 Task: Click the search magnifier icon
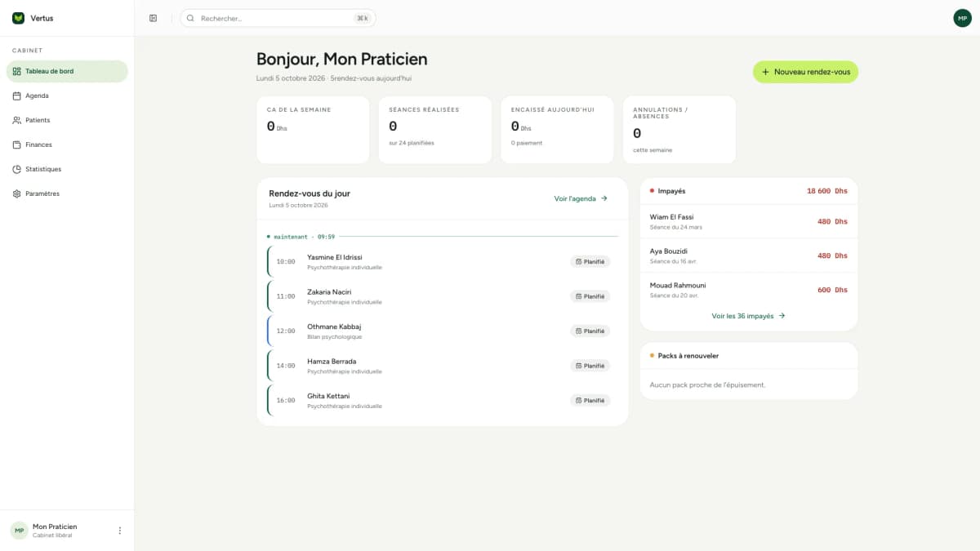pyautogui.click(x=190, y=18)
